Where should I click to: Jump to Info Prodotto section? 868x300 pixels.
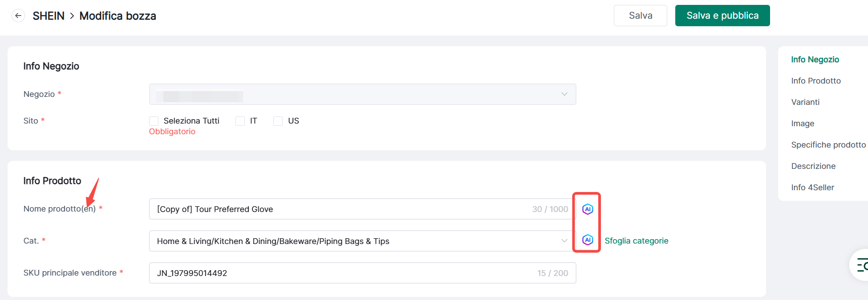click(816, 81)
